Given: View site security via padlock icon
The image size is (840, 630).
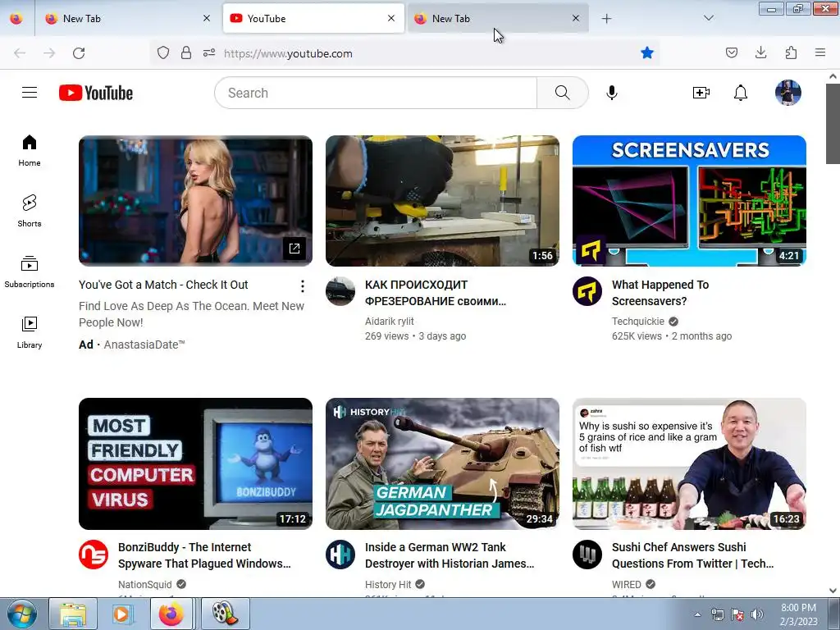Looking at the screenshot, I should [186, 53].
